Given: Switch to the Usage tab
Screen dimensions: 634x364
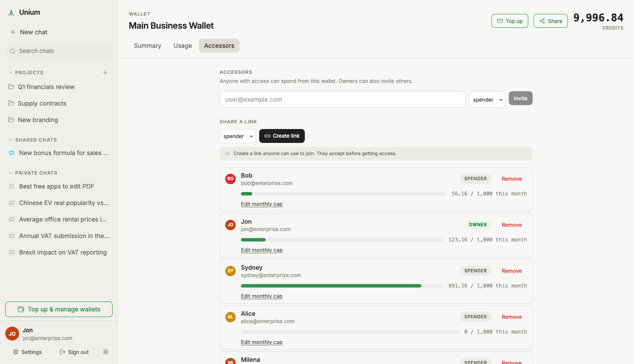Looking at the screenshot, I should pyautogui.click(x=183, y=46).
